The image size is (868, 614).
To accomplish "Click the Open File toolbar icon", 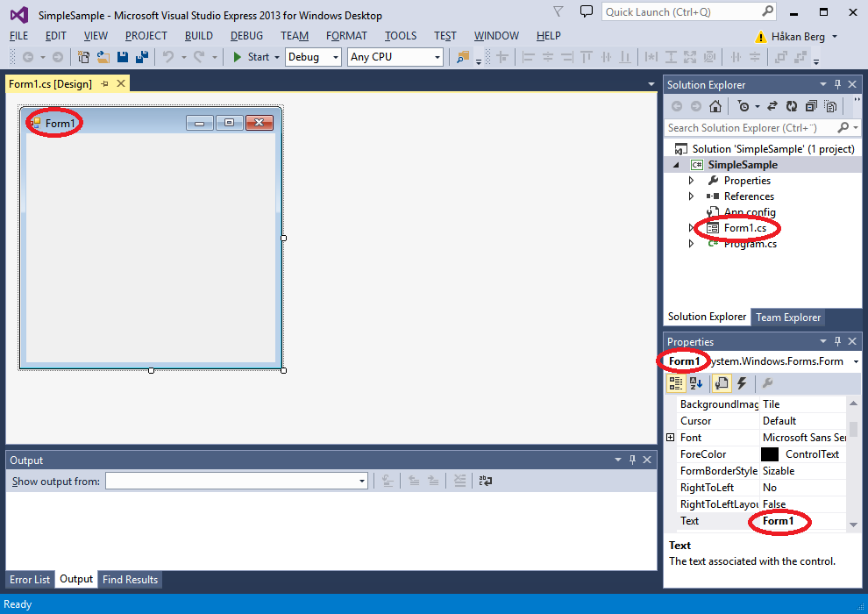I will pyautogui.click(x=103, y=57).
